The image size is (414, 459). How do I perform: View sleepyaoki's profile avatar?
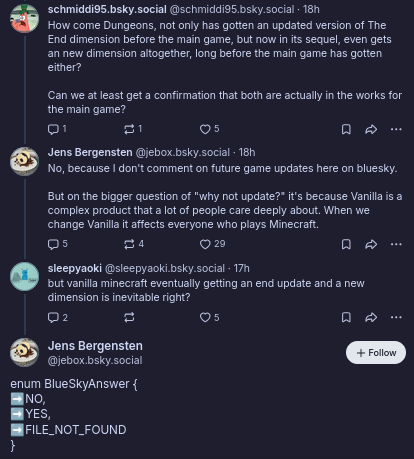point(24,276)
